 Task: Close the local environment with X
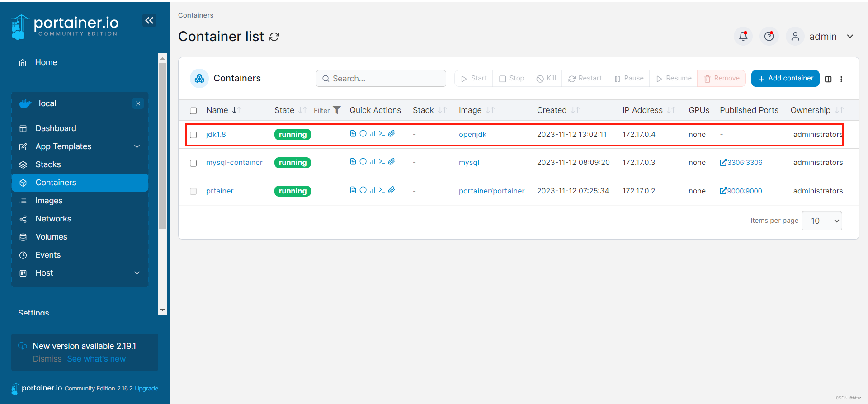pyautogui.click(x=138, y=103)
